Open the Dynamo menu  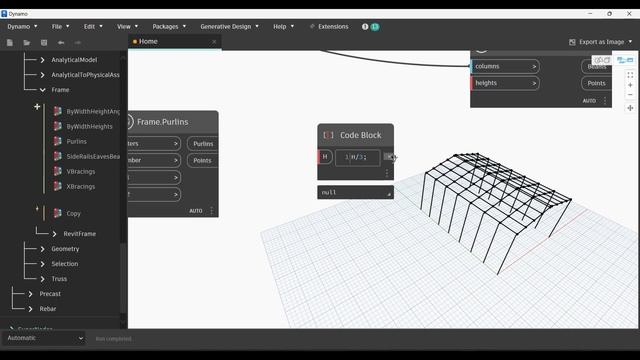click(x=22, y=27)
